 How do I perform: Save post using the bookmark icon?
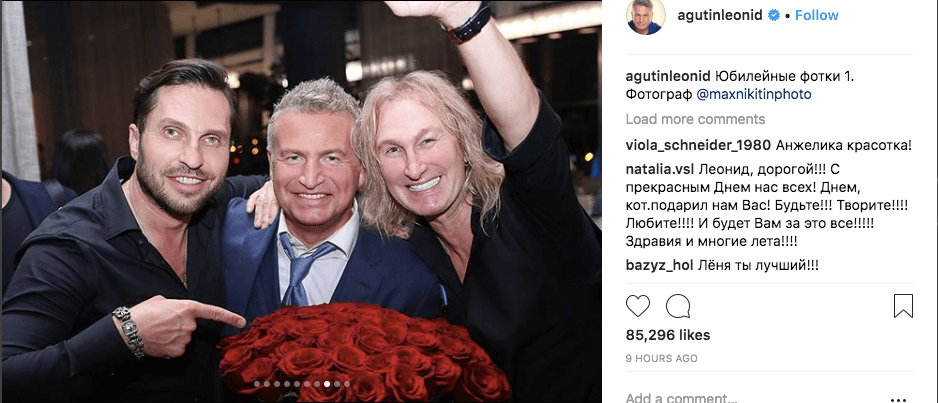(x=903, y=306)
